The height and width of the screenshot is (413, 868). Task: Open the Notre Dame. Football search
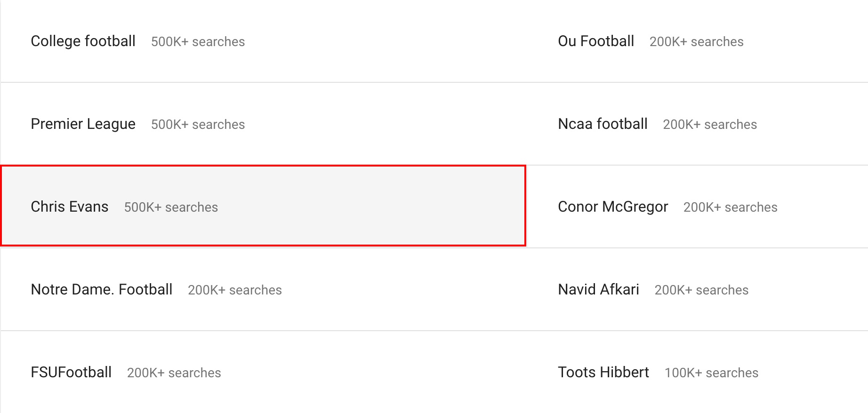click(101, 290)
